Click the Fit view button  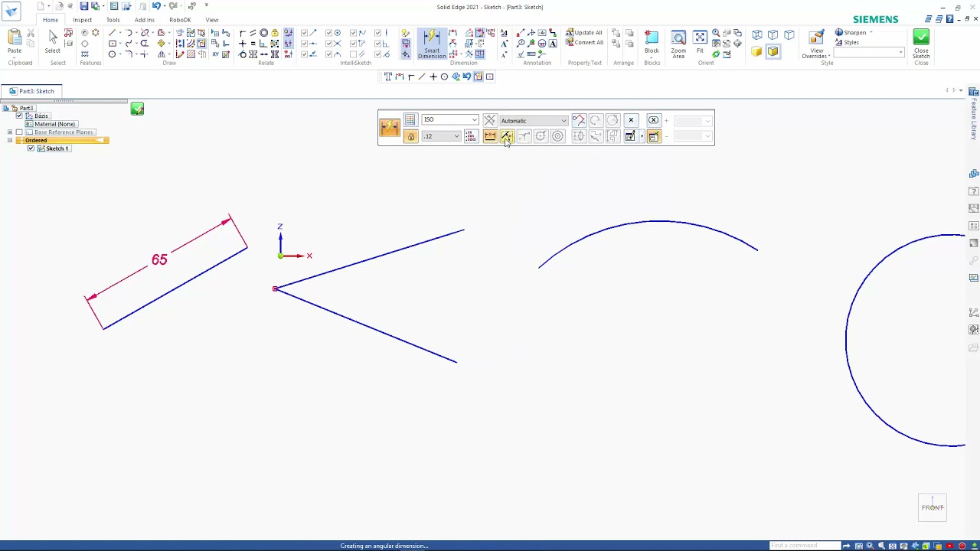pyautogui.click(x=700, y=43)
